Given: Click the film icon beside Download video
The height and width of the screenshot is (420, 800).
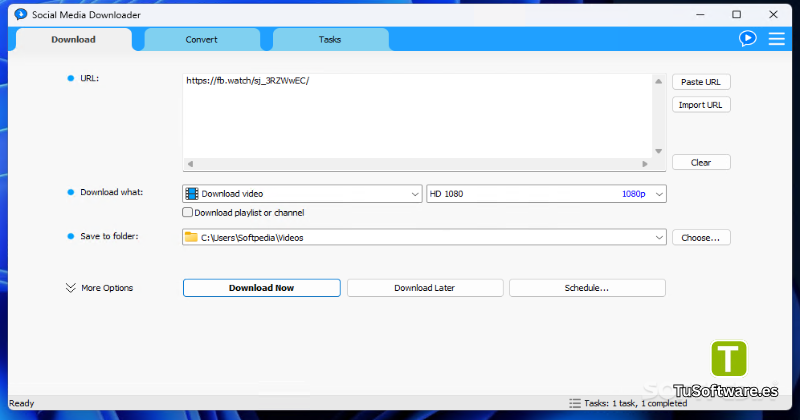Looking at the screenshot, I should pyautogui.click(x=192, y=193).
